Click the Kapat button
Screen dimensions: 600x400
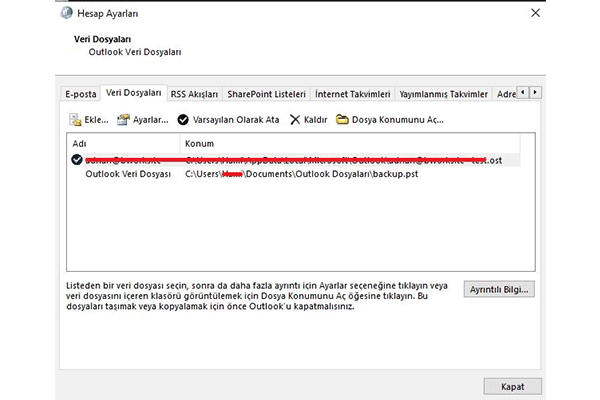click(512, 387)
